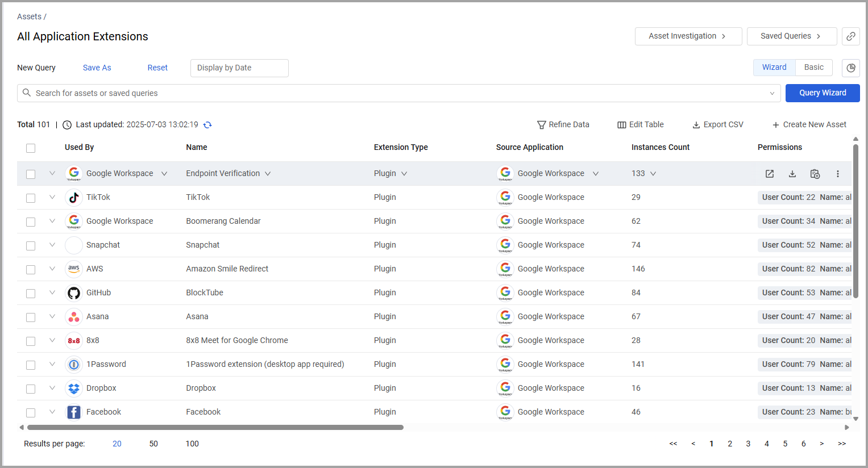868x468 pixels.
Task: Select all rows with header checkbox
Action: pos(31,148)
